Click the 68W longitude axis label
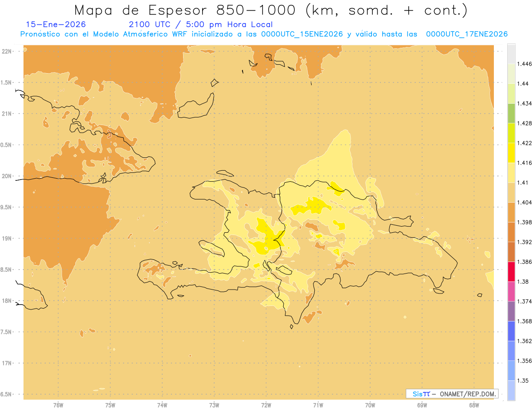This screenshot has height=411, width=532. (474, 405)
